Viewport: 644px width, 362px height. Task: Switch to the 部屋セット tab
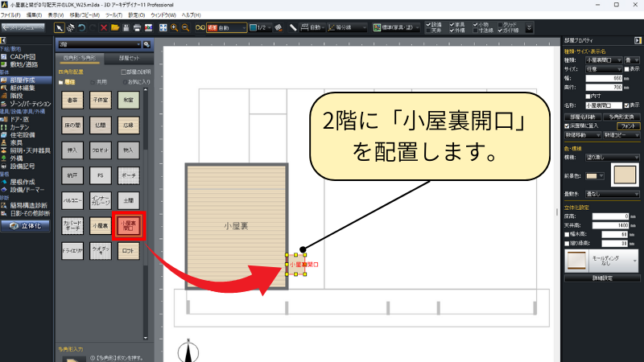(x=128, y=59)
